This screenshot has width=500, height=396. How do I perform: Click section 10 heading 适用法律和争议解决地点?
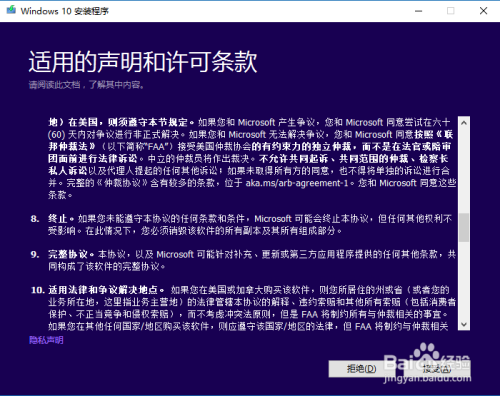tap(103, 290)
